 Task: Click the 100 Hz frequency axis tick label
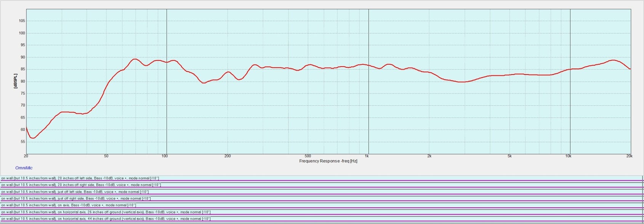pos(165,156)
